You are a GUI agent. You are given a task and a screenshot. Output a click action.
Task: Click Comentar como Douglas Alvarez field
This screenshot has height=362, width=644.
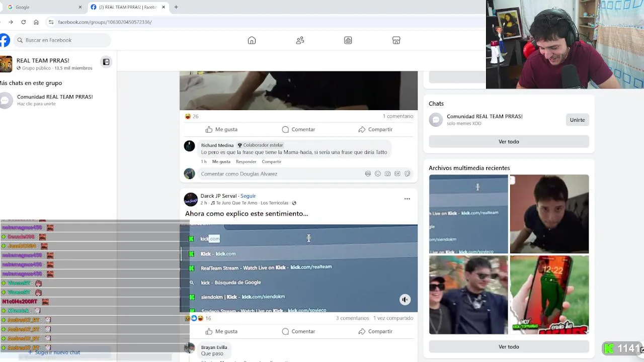(306, 174)
